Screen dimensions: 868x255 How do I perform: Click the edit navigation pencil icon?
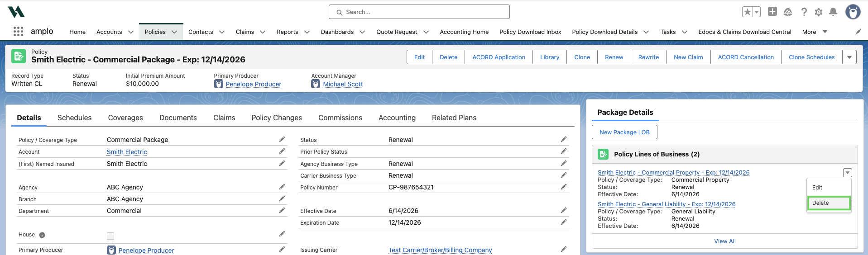[x=858, y=32]
